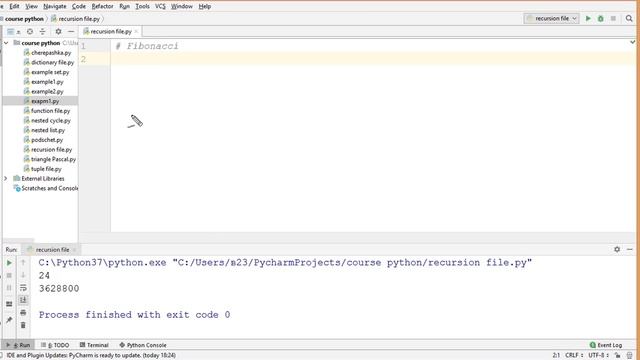
Task: Toggle soft-wrap in Run console
Action: (23, 288)
